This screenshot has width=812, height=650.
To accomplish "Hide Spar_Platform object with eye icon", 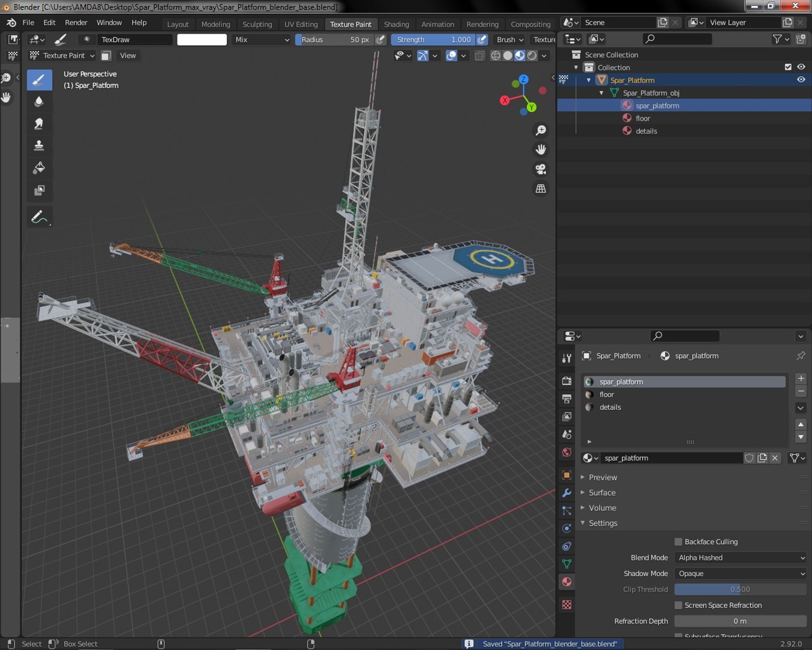I will click(x=801, y=79).
